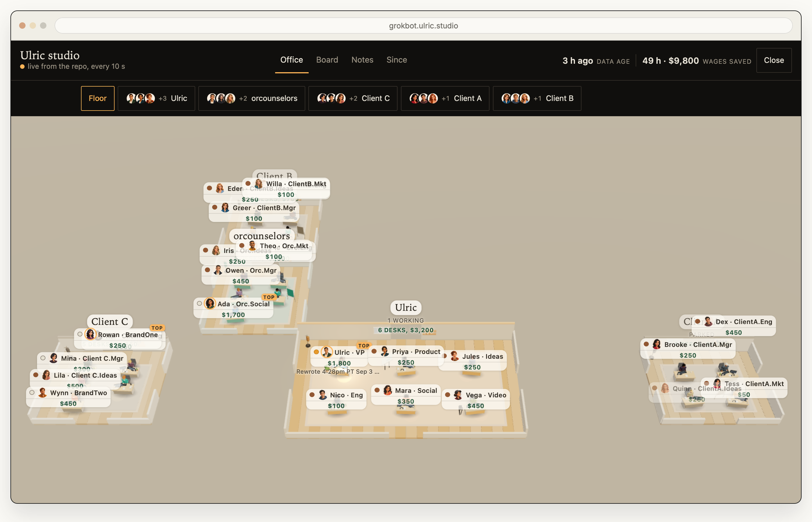Click the Office tab

(291, 60)
